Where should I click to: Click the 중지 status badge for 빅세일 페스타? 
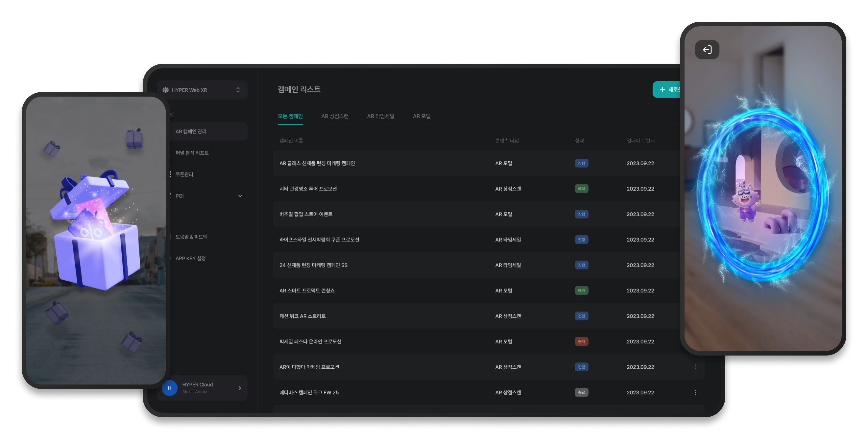click(x=581, y=342)
